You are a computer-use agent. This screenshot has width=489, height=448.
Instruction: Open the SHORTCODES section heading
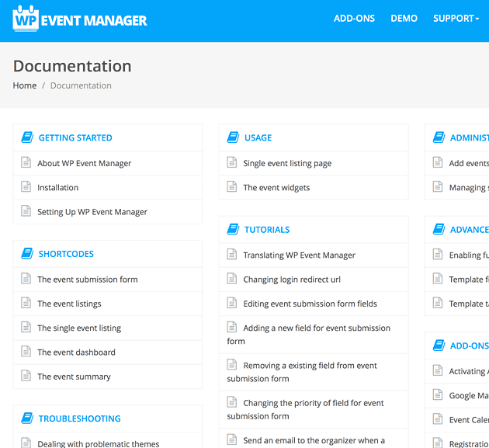(66, 254)
